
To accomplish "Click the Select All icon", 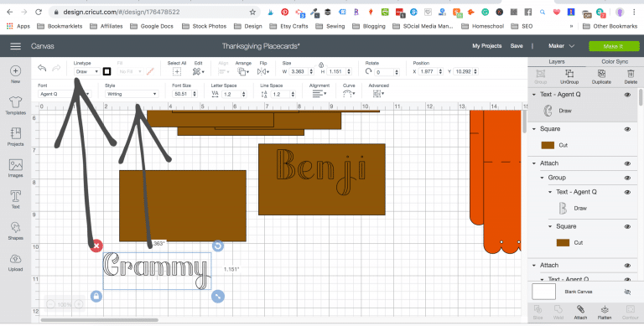I will pyautogui.click(x=177, y=71).
